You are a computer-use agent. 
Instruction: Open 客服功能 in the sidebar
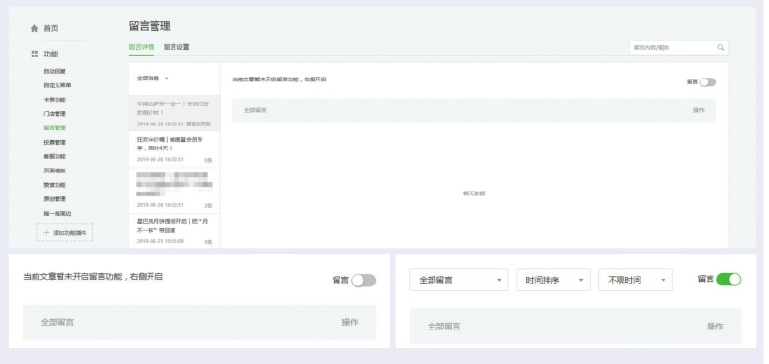54,156
